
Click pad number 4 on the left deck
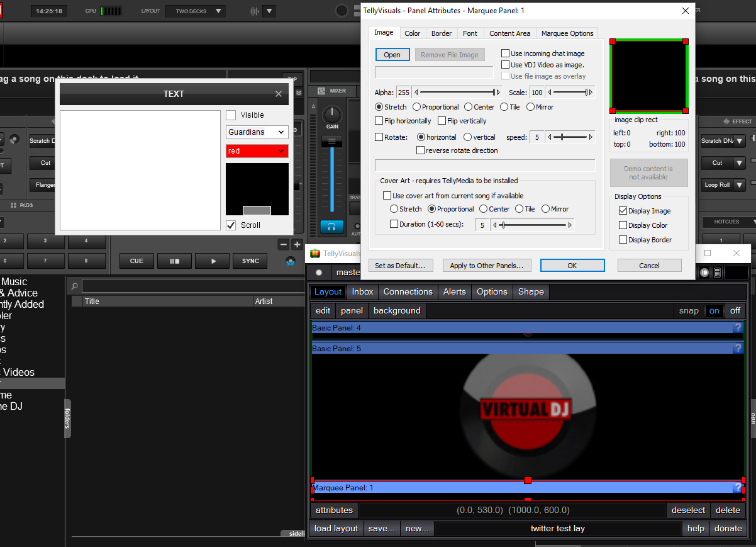tap(87, 241)
